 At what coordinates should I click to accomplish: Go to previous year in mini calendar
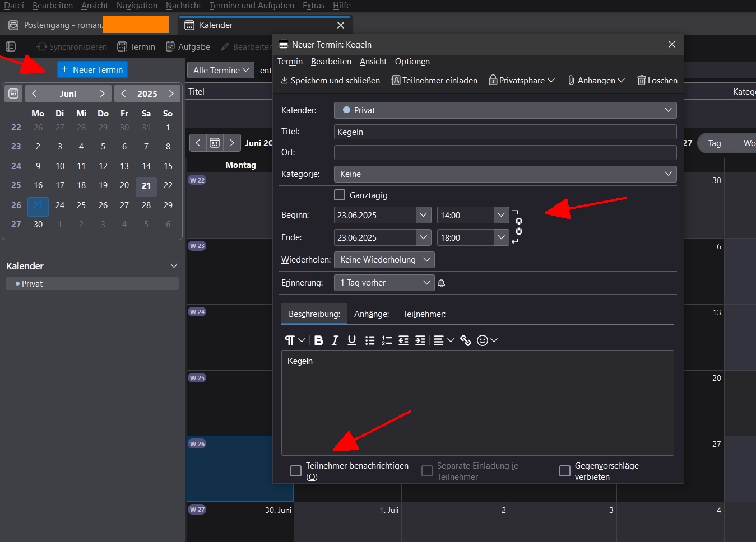click(123, 94)
